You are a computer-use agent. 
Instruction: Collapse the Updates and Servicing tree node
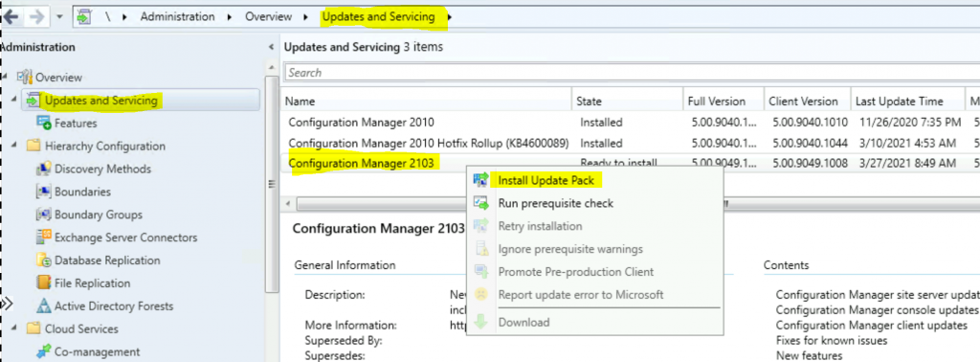[14, 100]
